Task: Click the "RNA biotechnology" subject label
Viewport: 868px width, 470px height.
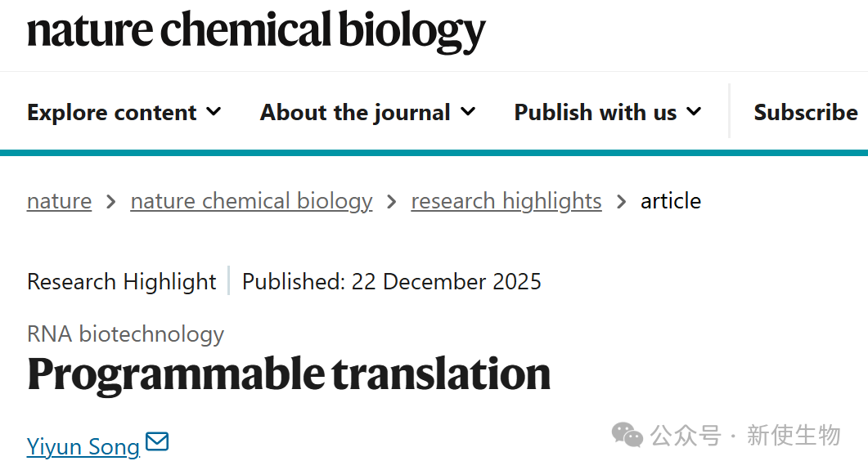Action: coord(125,333)
